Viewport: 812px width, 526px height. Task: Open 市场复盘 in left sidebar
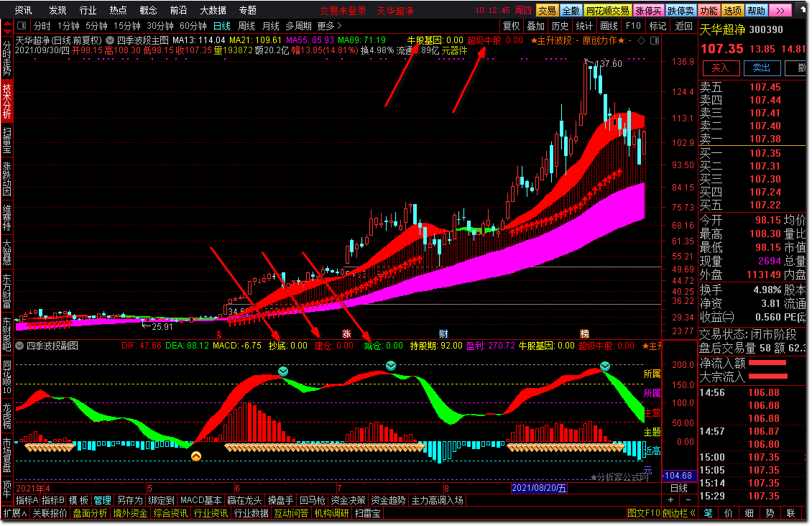tap(6, 454)
